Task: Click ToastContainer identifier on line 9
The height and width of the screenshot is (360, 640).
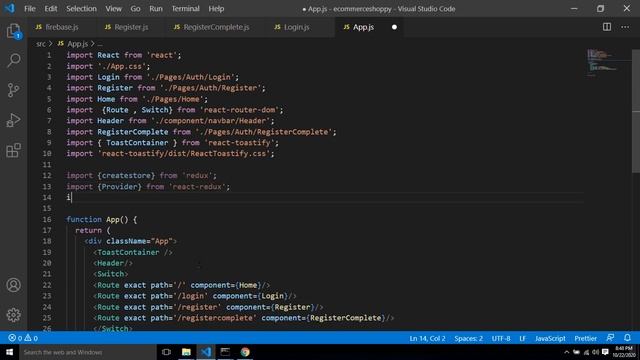Action: click(137, 142)
